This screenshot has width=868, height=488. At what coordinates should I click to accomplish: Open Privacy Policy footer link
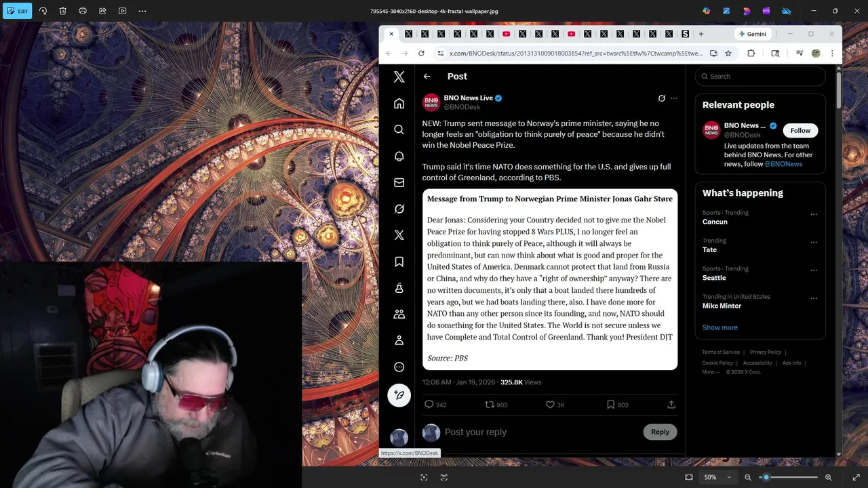pos(766,352)
